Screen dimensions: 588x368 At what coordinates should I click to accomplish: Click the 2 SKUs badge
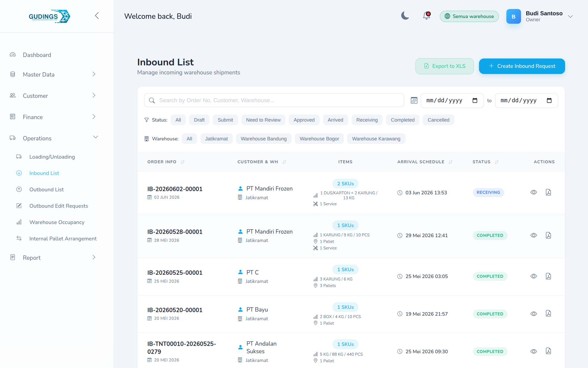point(345,184)
